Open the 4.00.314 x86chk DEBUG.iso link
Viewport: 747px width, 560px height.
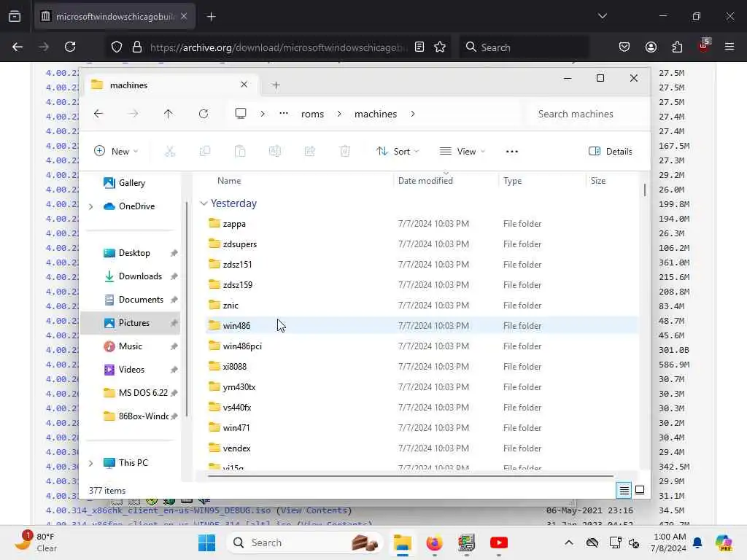click(x=158, y=510)
